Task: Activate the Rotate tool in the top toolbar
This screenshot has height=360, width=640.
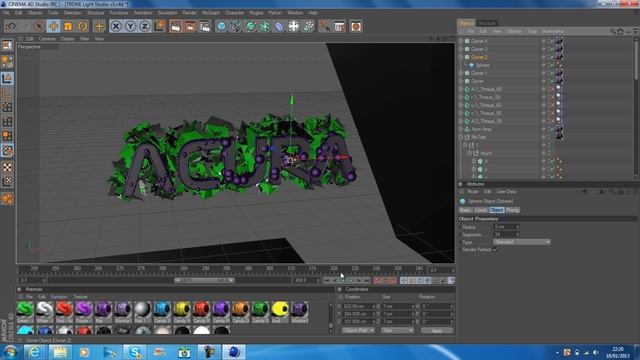Action: click(82, 27)
